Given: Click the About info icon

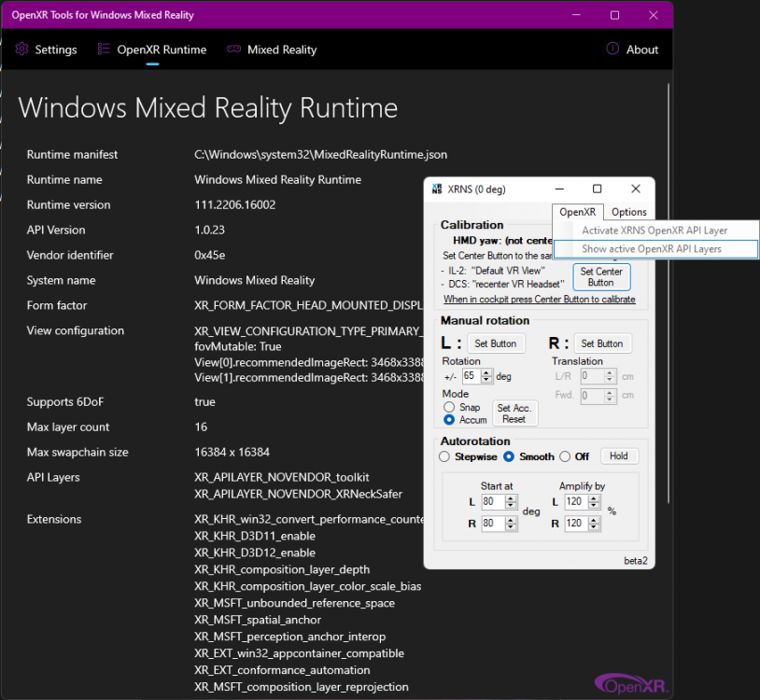Looking at the screenshot, I should (x=612, y=49).
